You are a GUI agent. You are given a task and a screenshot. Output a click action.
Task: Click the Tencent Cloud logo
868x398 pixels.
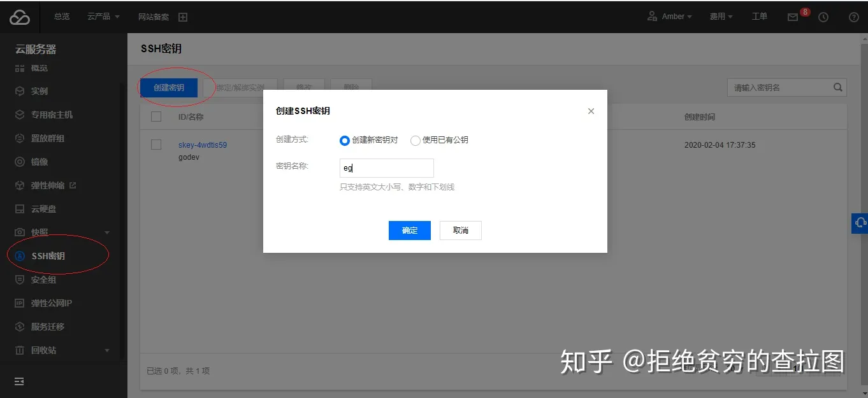[20, 17]
